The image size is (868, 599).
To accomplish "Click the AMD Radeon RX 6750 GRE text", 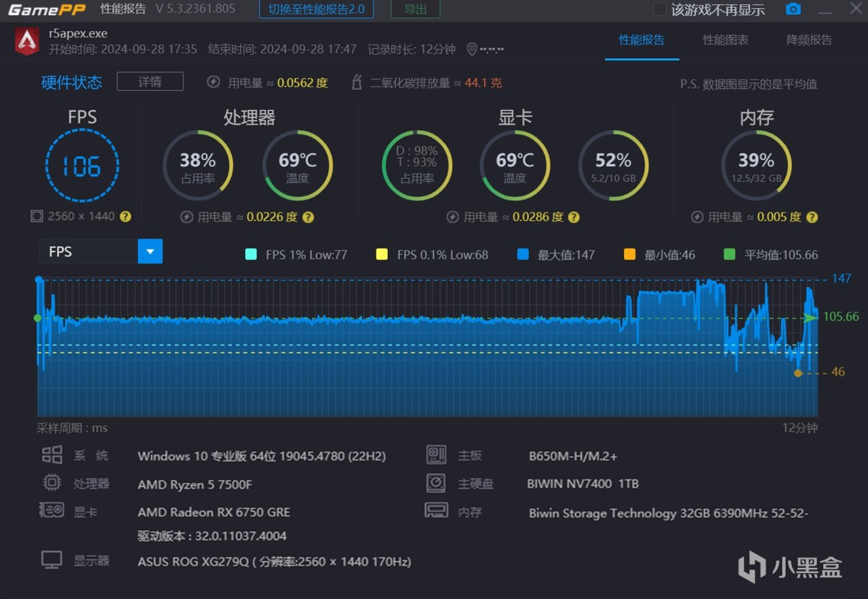I will (214, 512).
